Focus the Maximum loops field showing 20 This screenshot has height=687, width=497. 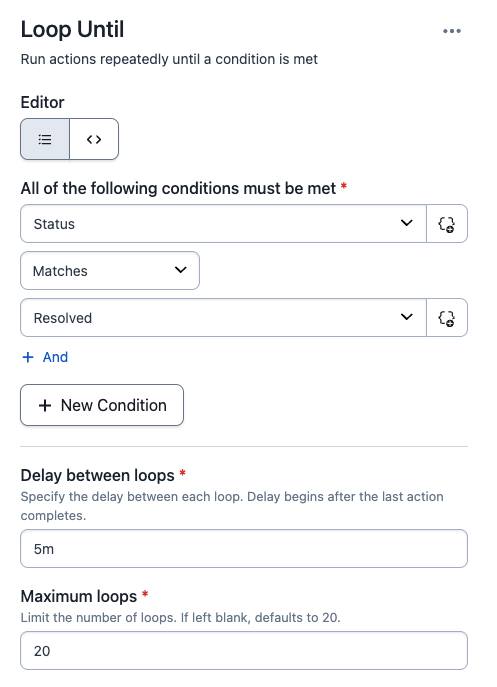pyautogui.click(x=244, y=651)
